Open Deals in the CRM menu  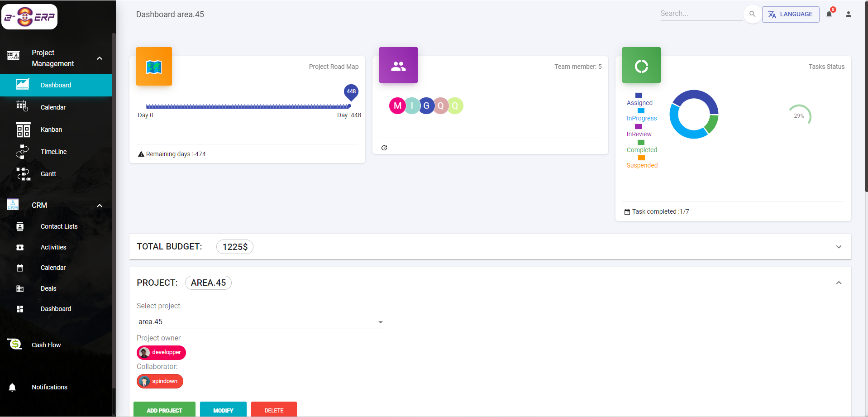[x=48, y=288]
